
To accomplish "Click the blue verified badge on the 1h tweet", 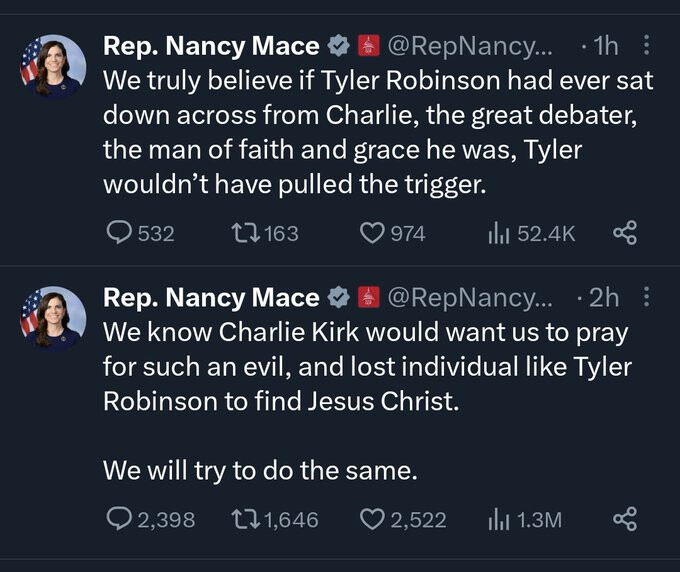I will 339,45.
